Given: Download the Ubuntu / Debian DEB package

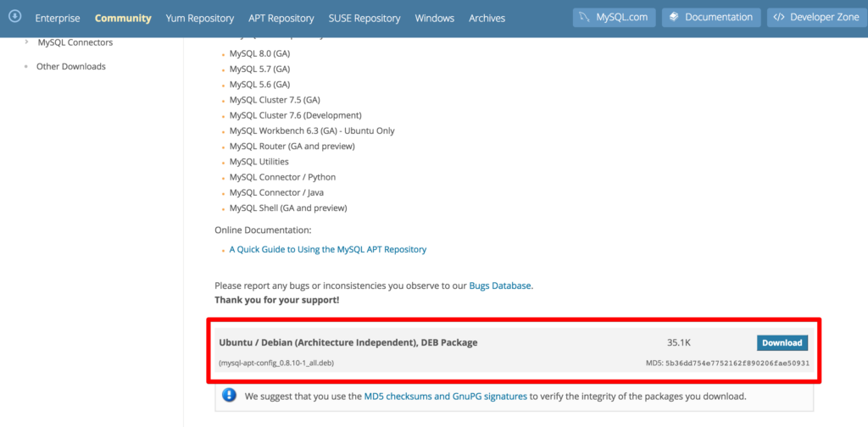Looking at the screenshot, I should pos(782,343).
